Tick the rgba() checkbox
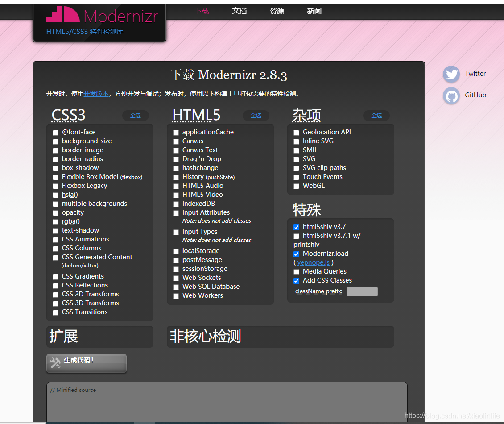This screenshot has width=504, height=424. coord(56,222)
